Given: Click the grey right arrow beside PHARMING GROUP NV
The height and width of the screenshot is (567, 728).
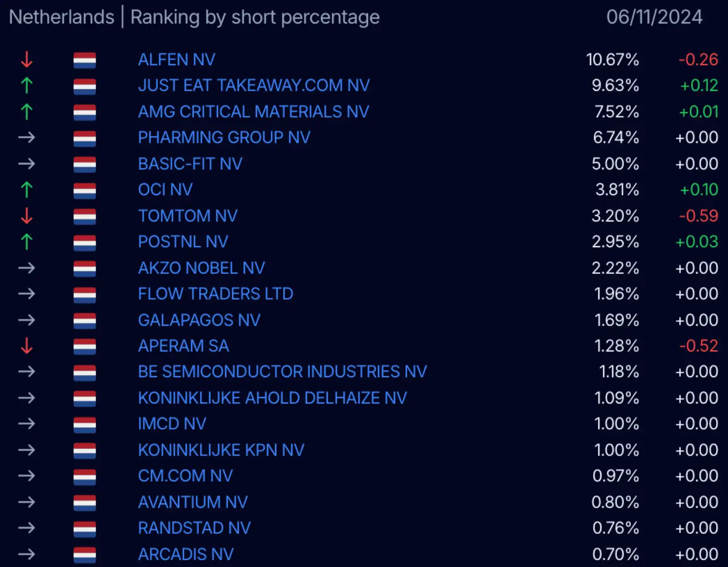Looking at the screenshot, I should pos(27,137).
